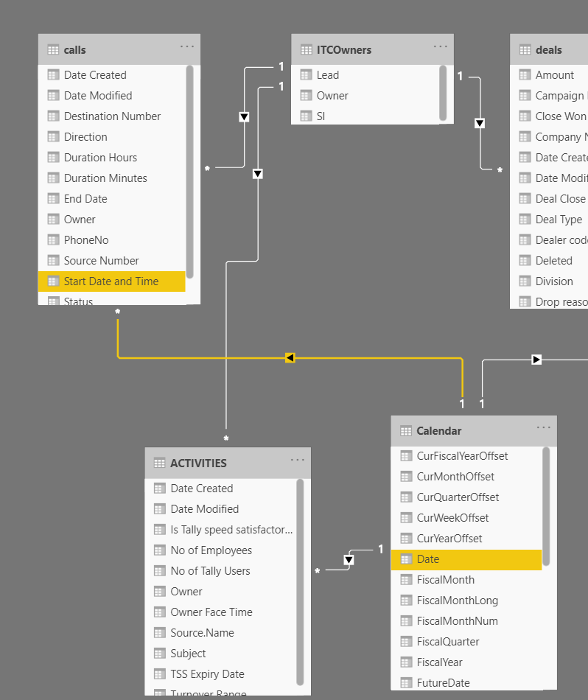Viewport: 588px width, 700px height.
Task: Select No of Tally Users field
Action: coord(220,570)
